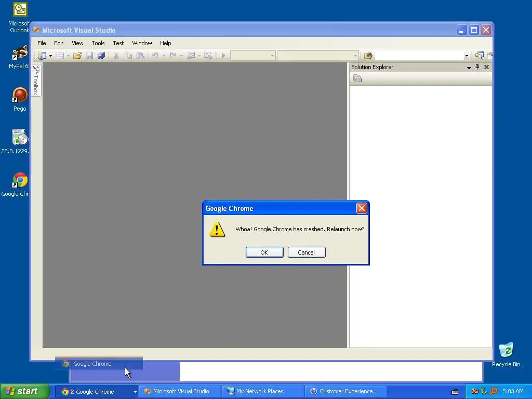
Task: Click the Undo arrow icon
Action: pyautogui.click(x=155, y=55)
